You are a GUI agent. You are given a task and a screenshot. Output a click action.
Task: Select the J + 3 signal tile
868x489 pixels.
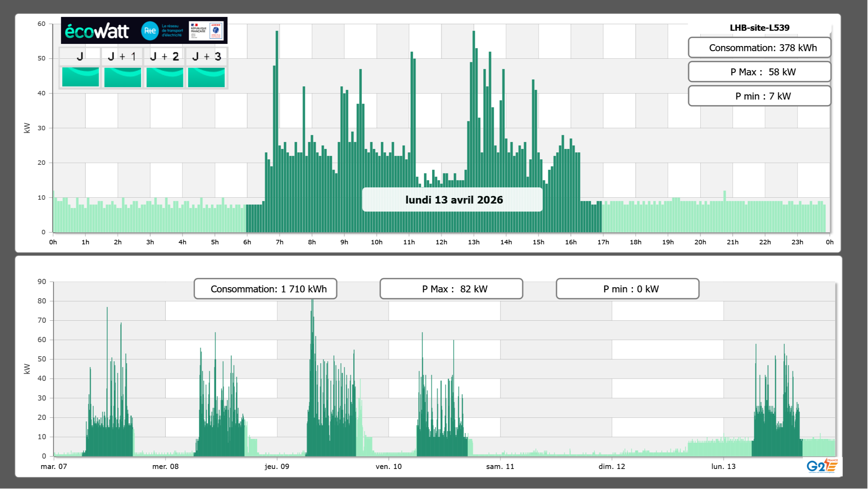click(x=206, y=77)
